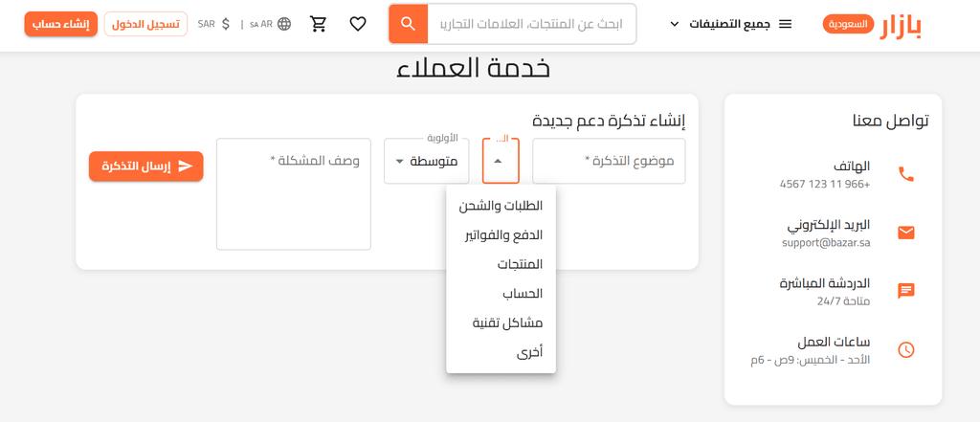This screenshot has width=980, height=422.
Task: Open the shopping cart icon
Action: click(319, 24)
